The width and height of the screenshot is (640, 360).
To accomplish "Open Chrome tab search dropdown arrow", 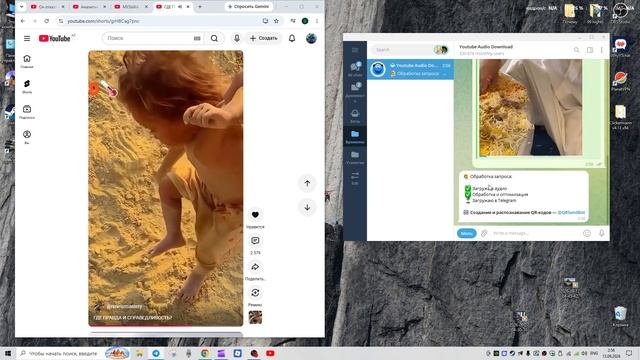I will [x=22, y=7].
